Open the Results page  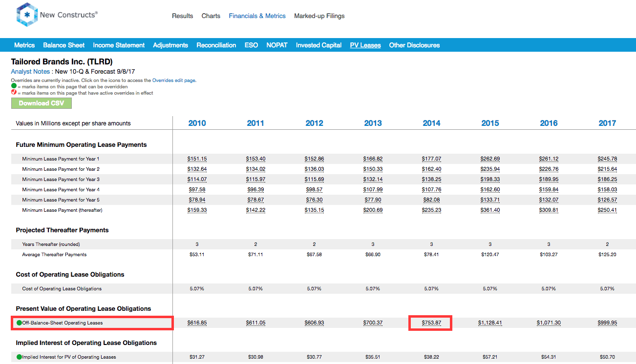pos(183,16)
